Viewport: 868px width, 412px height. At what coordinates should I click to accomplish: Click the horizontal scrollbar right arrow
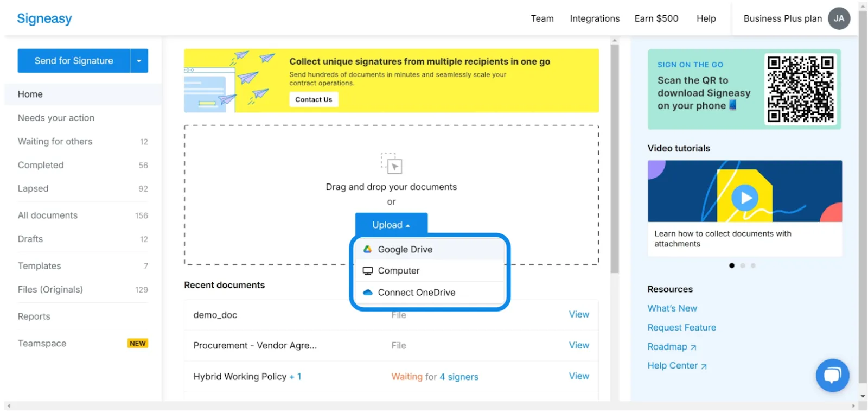(853, 406)
